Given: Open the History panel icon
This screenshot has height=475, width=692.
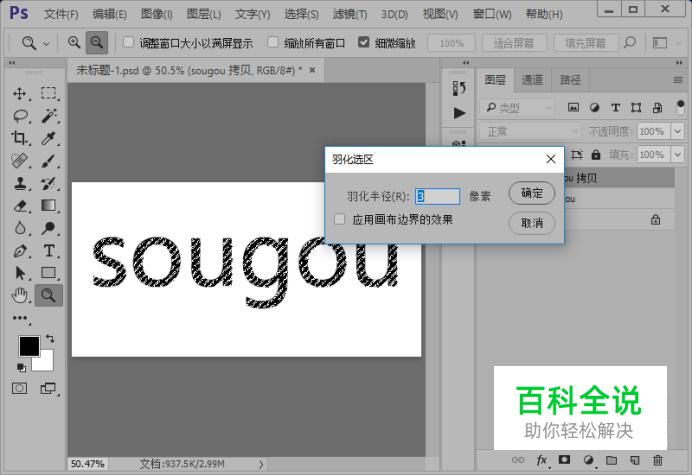Looking at the screenshot, I should click(459, 88).
